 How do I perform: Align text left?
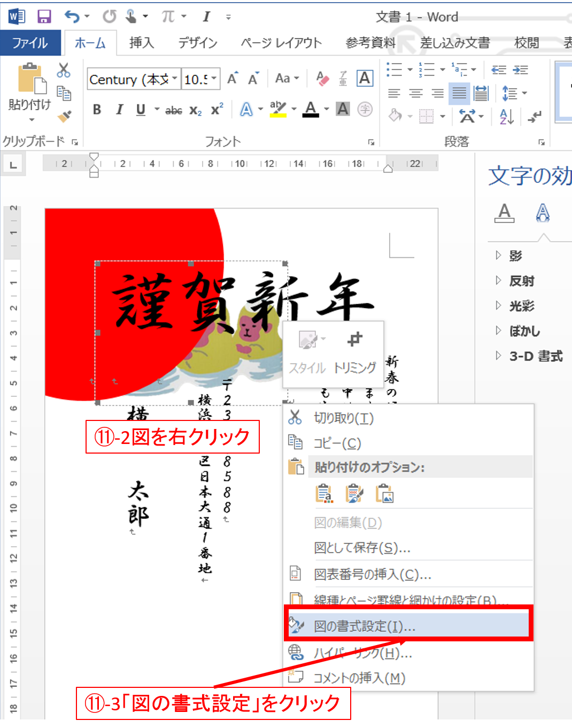tap(394, 94)
